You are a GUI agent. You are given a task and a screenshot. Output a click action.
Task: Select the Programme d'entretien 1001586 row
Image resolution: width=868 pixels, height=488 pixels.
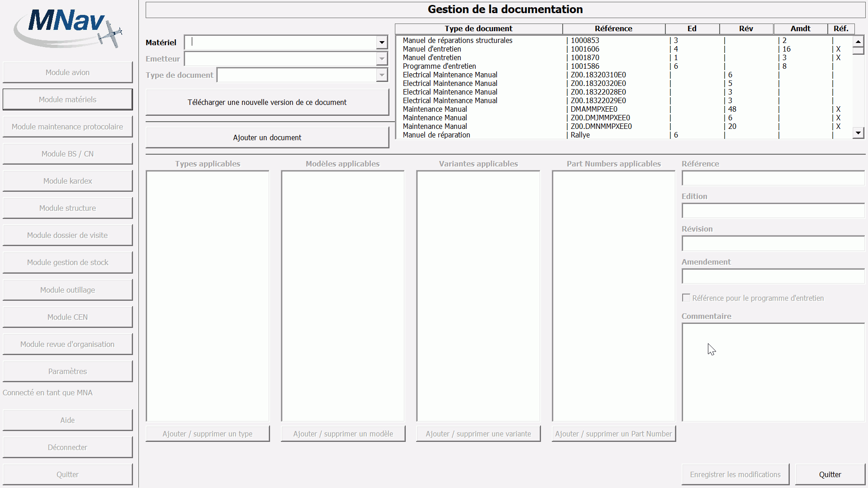(x=479, y=66)
